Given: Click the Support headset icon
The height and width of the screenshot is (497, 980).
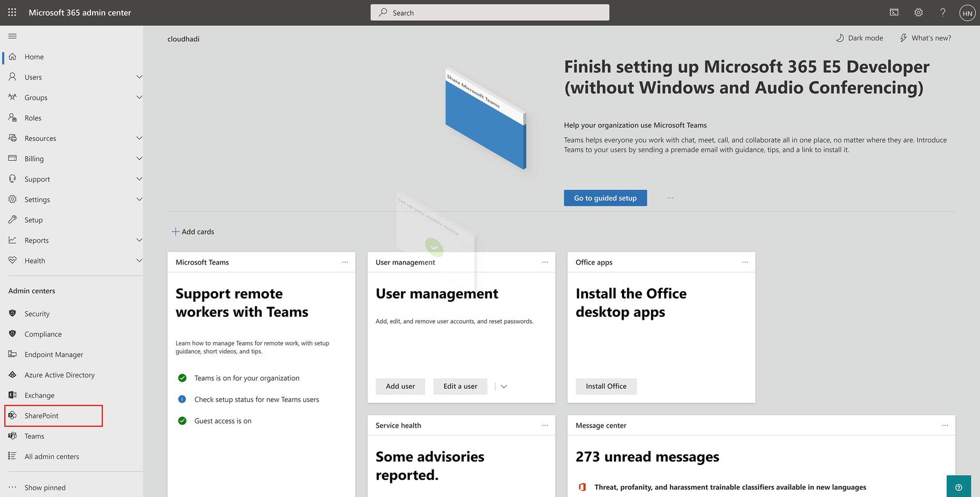Looking at the screenshot, I should pos(13,179).
